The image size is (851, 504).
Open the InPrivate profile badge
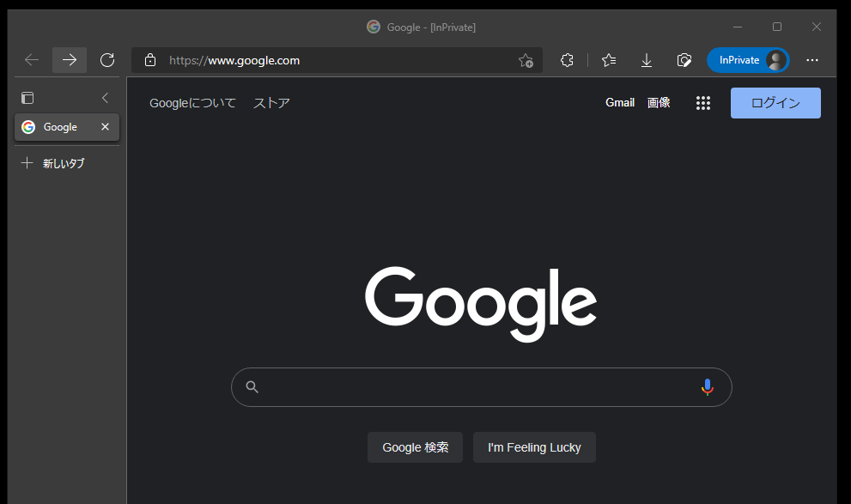coord(748,60)
